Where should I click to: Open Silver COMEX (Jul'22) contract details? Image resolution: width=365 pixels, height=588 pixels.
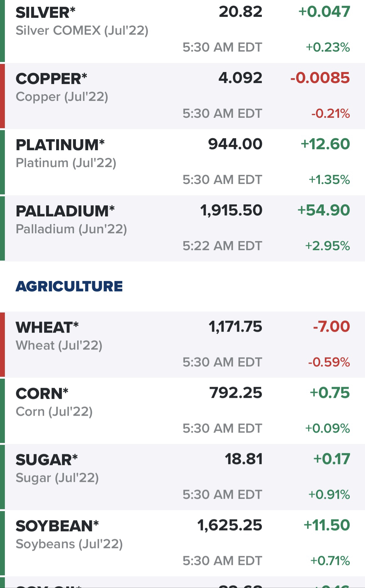pyautogui.click(x=82, y=31)
